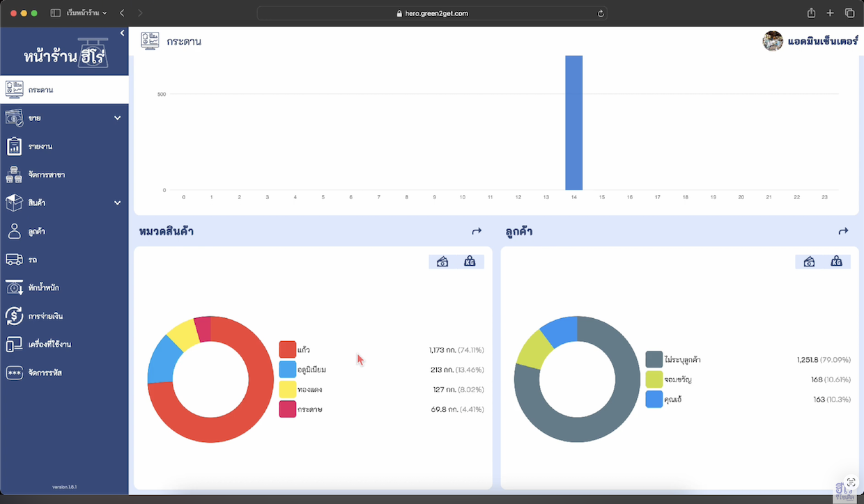864x504 pixels.
Task: Select the weighing scale icon ชั่งน้ำหนัก
Action: [x=14, y=288]
